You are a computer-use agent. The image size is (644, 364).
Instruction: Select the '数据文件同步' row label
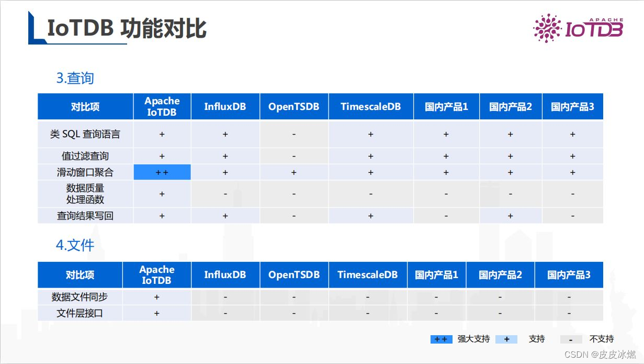tap(80, 297)
